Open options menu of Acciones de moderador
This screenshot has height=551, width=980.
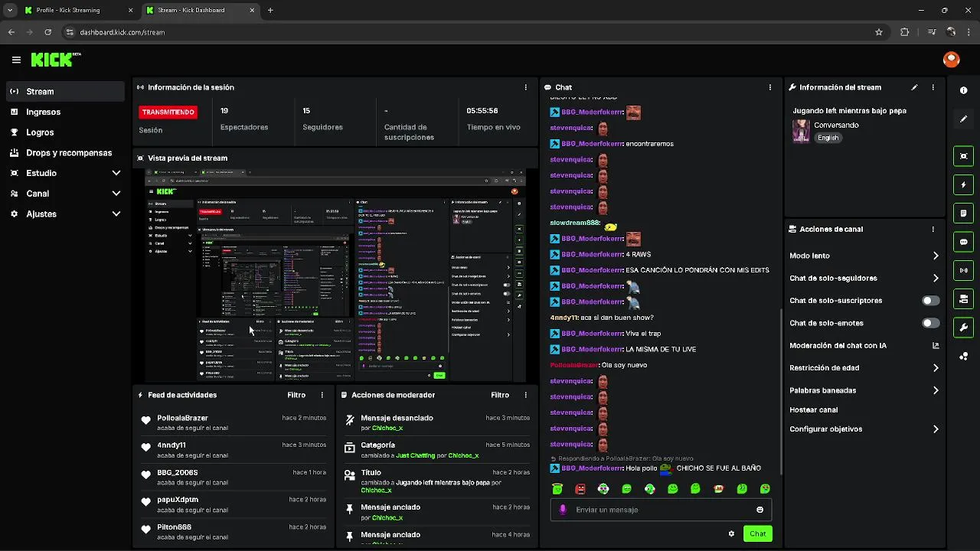click(x=525, y=395)
